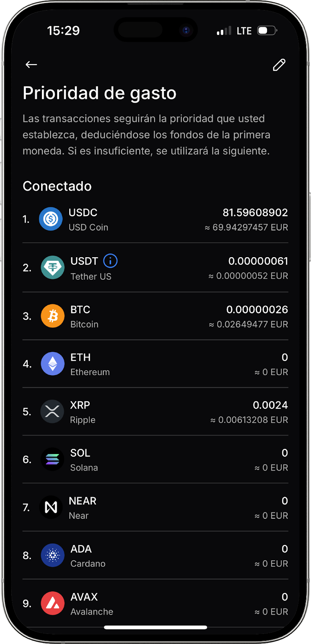Screen dimensions: 311x644
Task: Tap the Ripple XRP logo icon
Action: [x=52, y=411]
